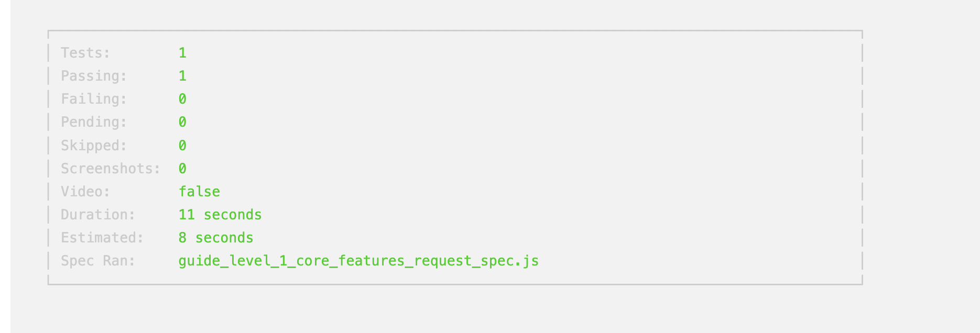Click the 'Tests:' label
This screenshot has width=980, height=333.
tap(85, 53)
